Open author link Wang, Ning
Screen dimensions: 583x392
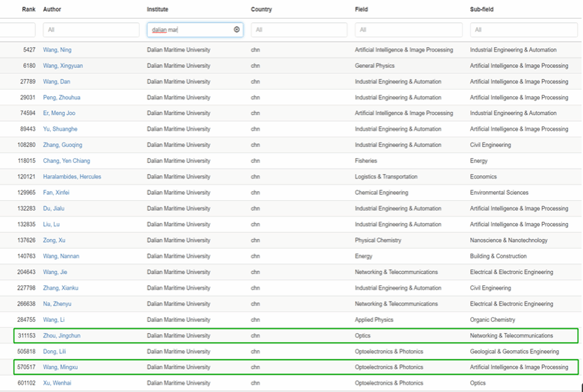click(x=58, y=50)
